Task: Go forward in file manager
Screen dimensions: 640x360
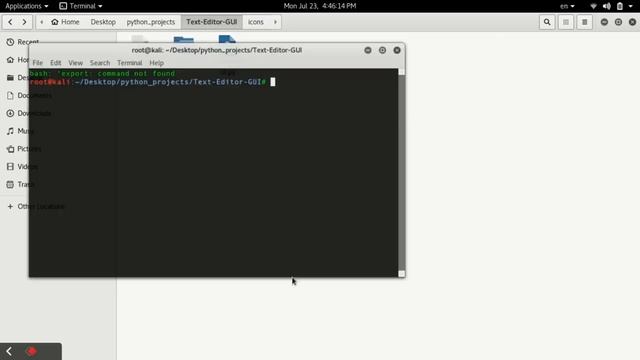Action: point(24,22)
